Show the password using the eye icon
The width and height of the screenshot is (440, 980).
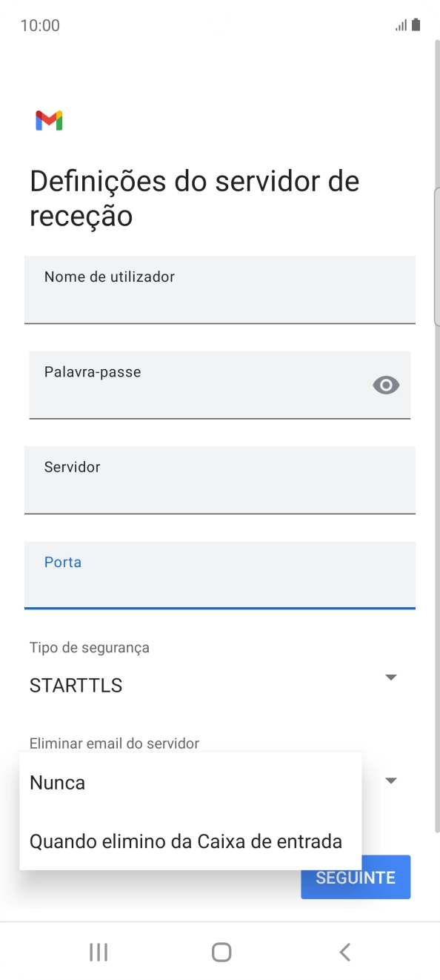[x=385, y=385]
